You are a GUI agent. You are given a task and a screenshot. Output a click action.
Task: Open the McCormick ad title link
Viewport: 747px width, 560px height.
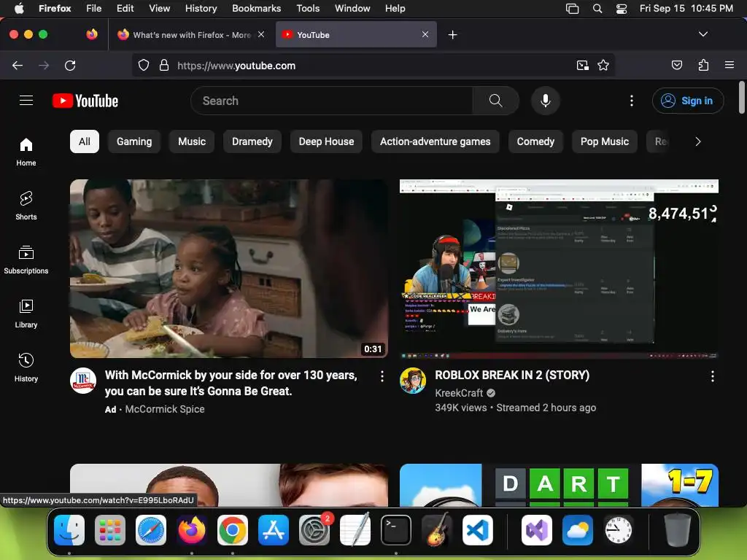coord(231,384)
